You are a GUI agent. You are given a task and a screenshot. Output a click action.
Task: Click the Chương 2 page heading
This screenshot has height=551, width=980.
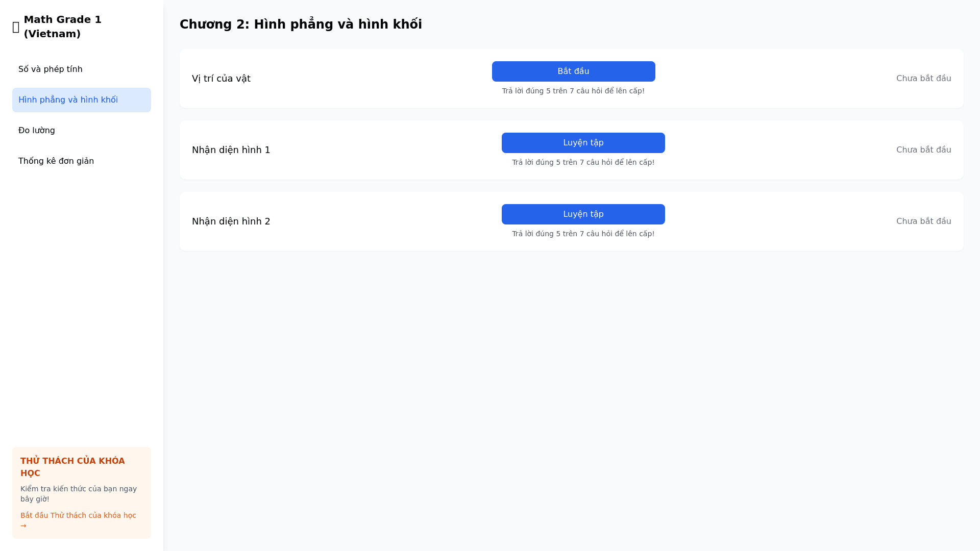pos(301,24)
